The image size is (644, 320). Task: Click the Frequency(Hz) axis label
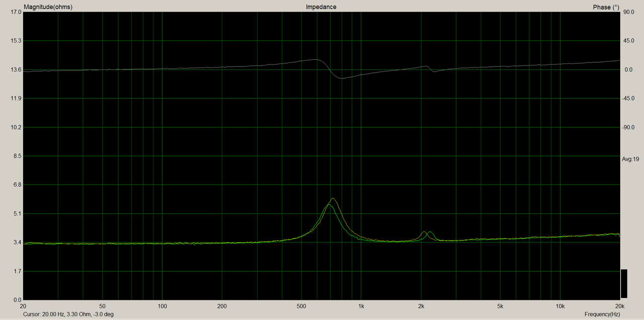coord(602,314)
